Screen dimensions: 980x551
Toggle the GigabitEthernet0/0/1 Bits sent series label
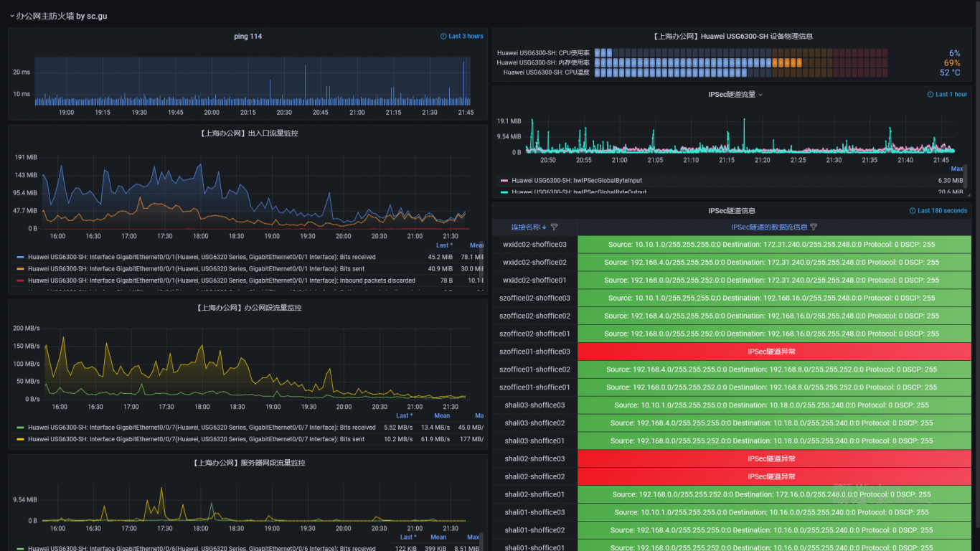pos(196,269)
